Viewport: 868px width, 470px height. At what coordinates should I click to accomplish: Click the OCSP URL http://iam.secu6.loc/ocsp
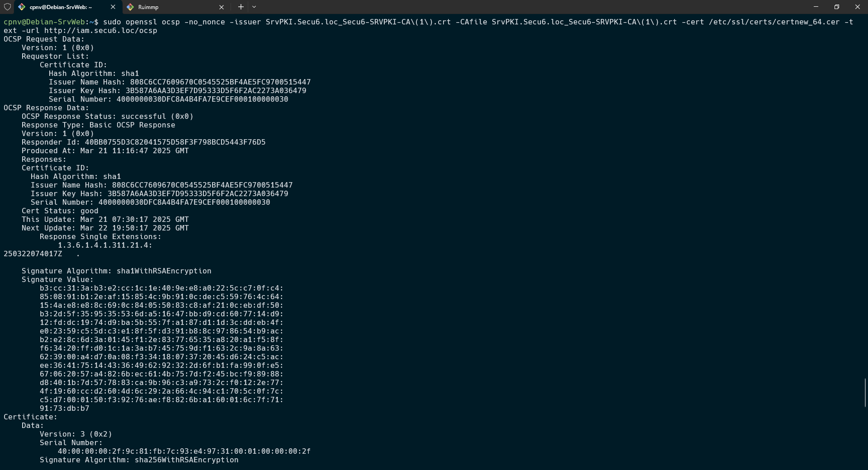click(x=100, y=31)
